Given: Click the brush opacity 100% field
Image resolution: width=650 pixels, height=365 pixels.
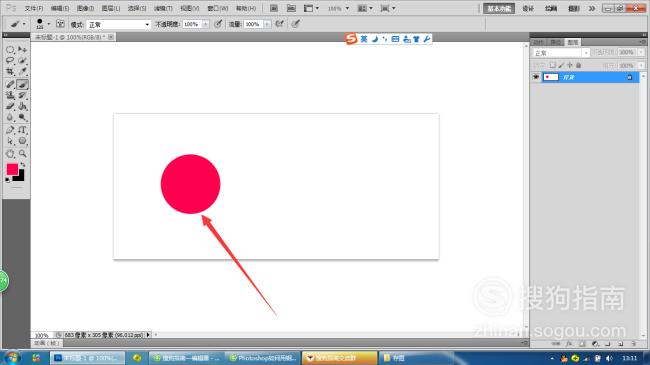Looking at the screenshot, I should point(192,24).
